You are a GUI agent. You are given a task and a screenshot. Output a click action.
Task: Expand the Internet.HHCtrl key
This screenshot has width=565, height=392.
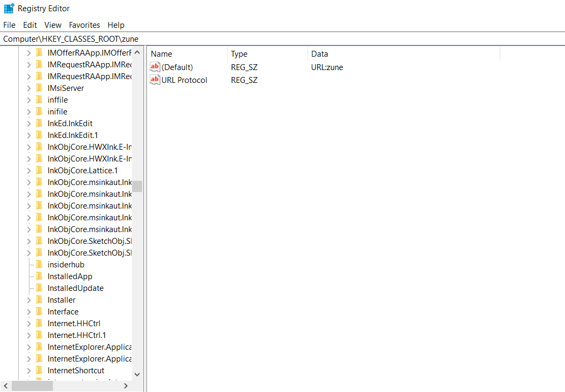(x=29, y=324)
